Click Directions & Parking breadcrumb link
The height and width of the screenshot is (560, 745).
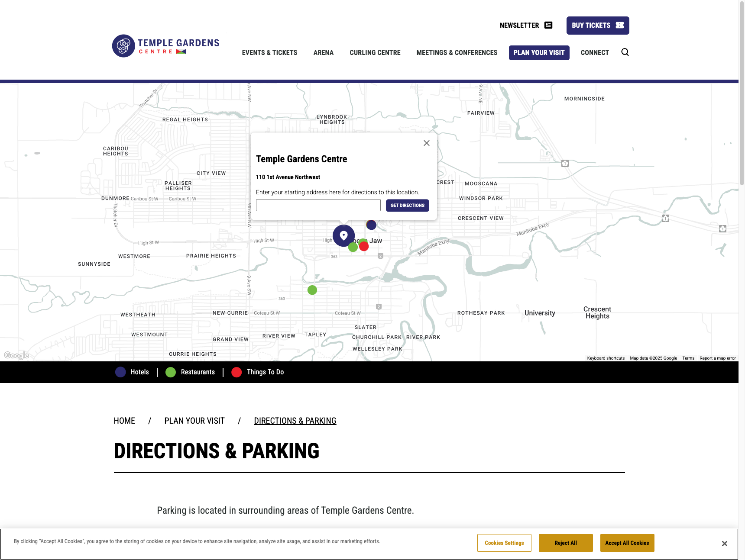(295, 421)
